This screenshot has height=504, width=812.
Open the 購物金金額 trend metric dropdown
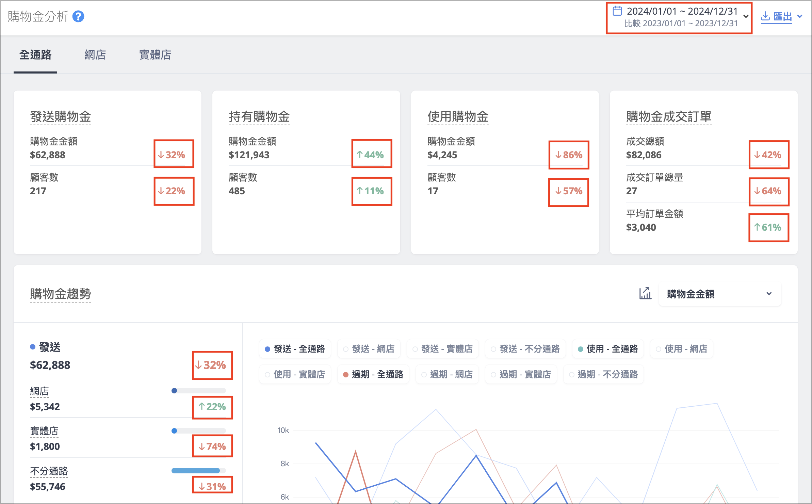(x=720, y=294)
